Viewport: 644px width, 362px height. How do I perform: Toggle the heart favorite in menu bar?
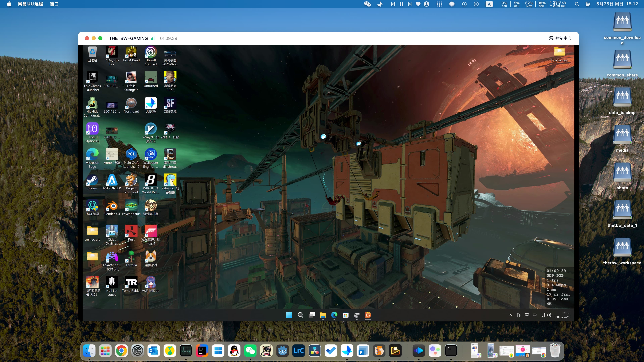click(x=418, y=4)
